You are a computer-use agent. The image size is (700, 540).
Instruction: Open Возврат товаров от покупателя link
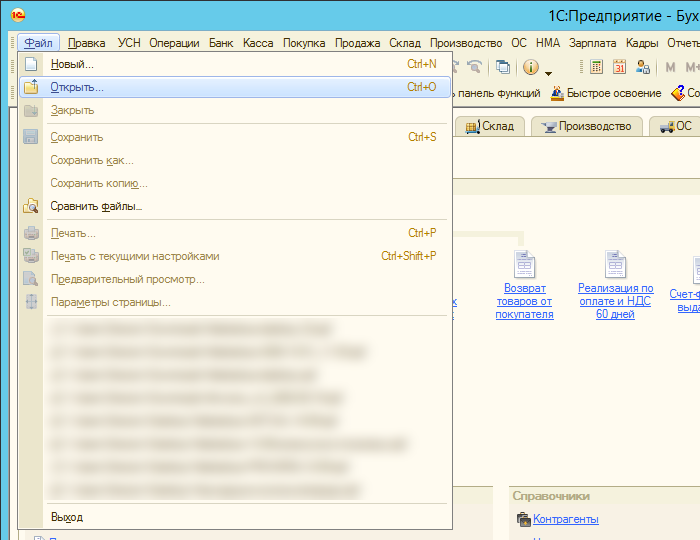tap(525, 301)
